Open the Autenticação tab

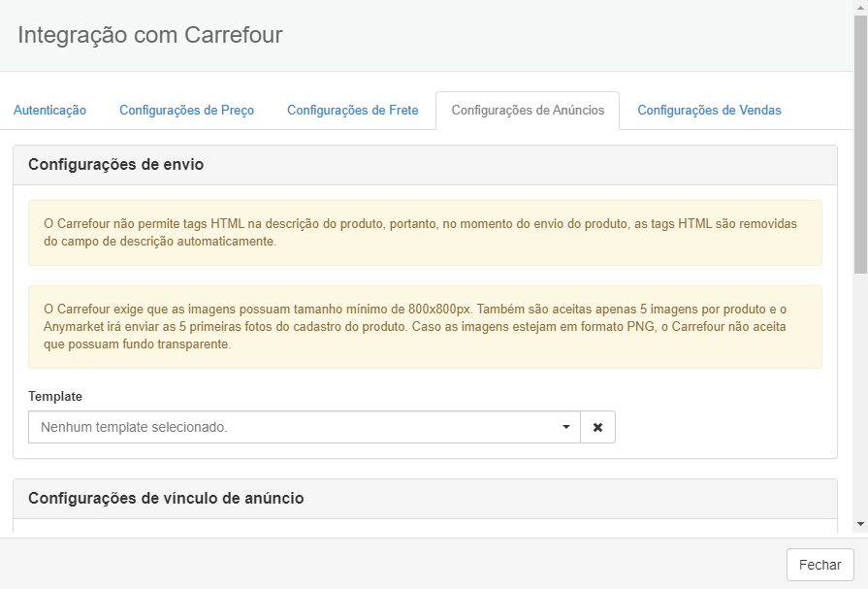(49, 111)
